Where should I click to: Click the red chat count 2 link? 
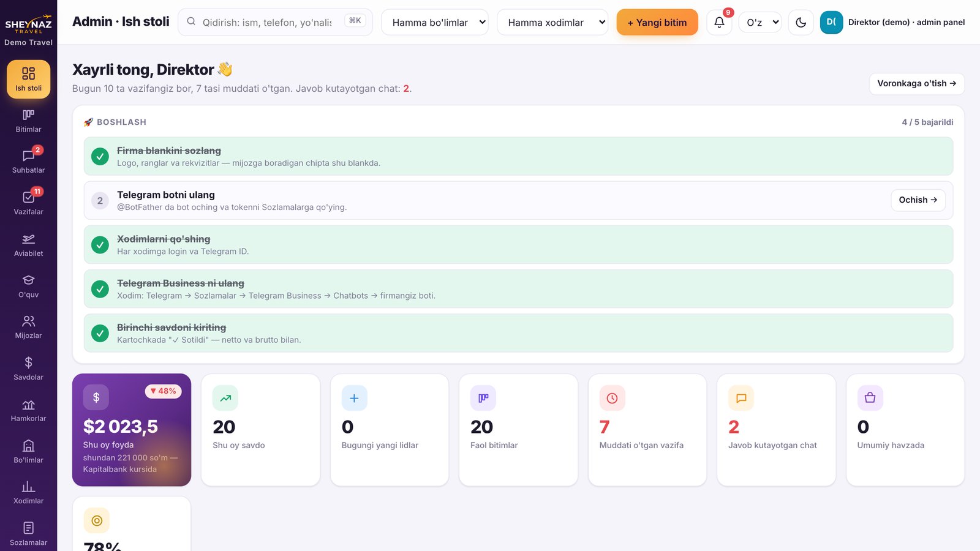tap(406, 89)
